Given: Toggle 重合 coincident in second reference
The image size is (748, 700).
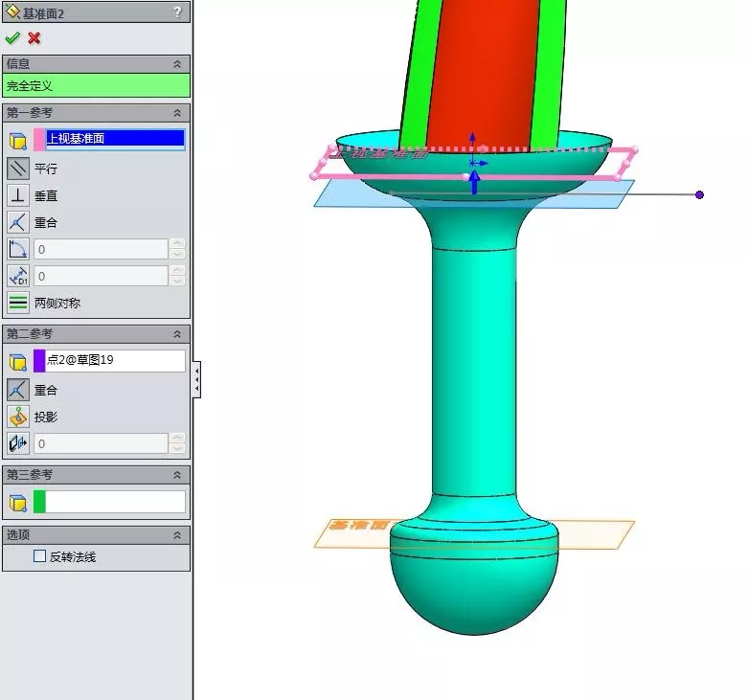Looking at the screenshot, I should point(18,390).
